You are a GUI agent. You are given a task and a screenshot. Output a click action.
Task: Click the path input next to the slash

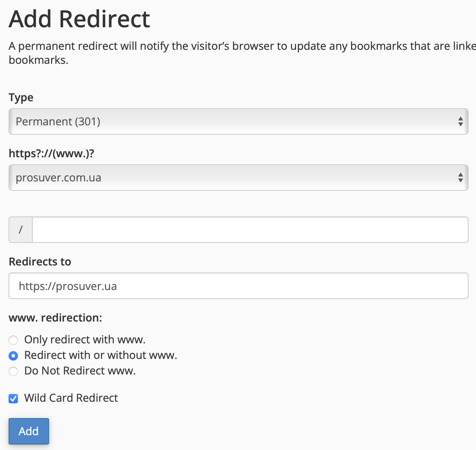(249, 230)
